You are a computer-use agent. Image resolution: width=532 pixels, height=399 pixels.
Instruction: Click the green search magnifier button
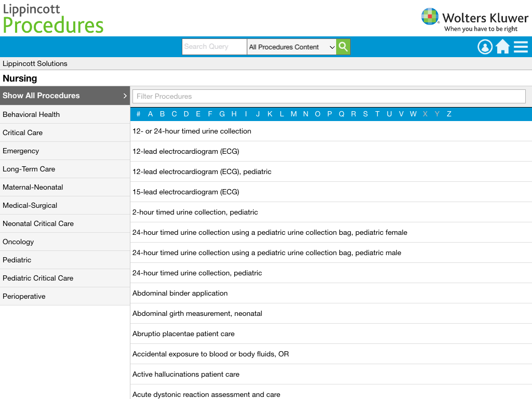[343, 47]
